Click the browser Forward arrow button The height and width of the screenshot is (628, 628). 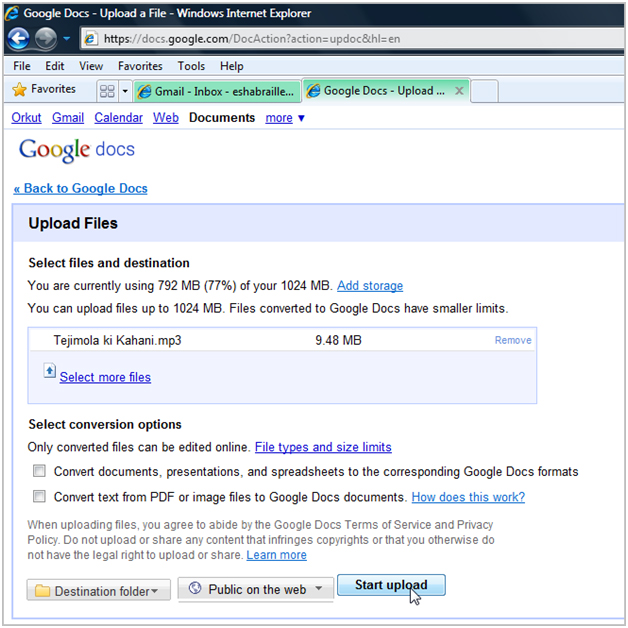coord(46,39)
